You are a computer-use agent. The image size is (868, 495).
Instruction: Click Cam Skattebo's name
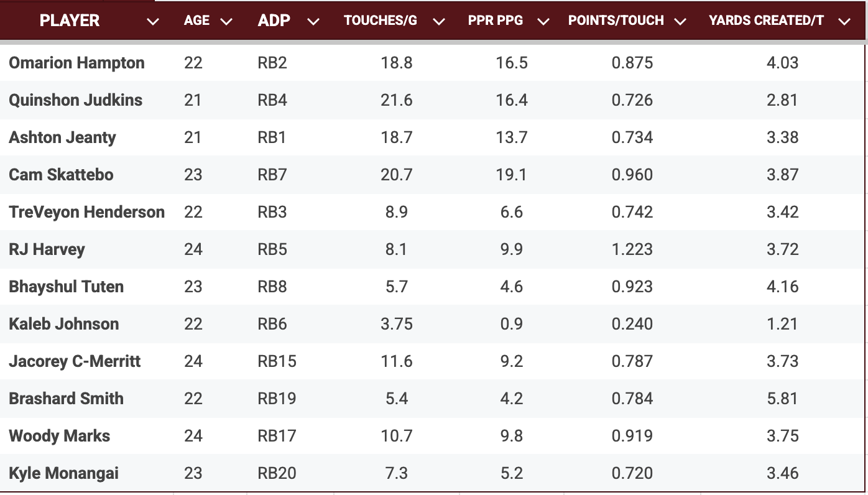(60, 175)
